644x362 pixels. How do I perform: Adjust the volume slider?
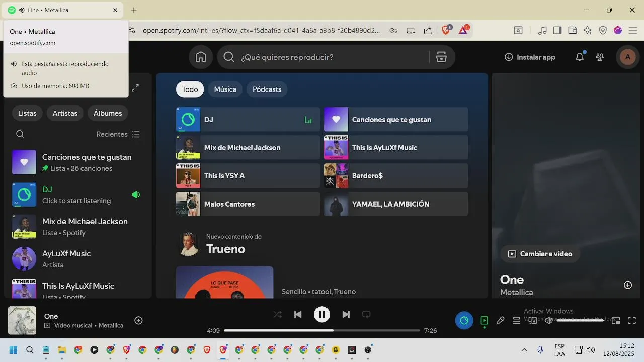(580, 320)
